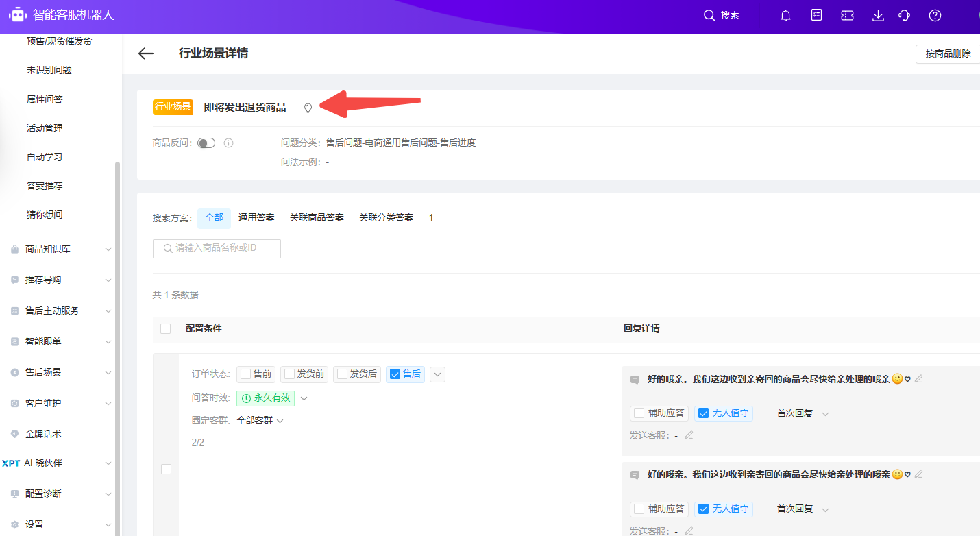Click the info icon next to 商品反问

(229, 143)
